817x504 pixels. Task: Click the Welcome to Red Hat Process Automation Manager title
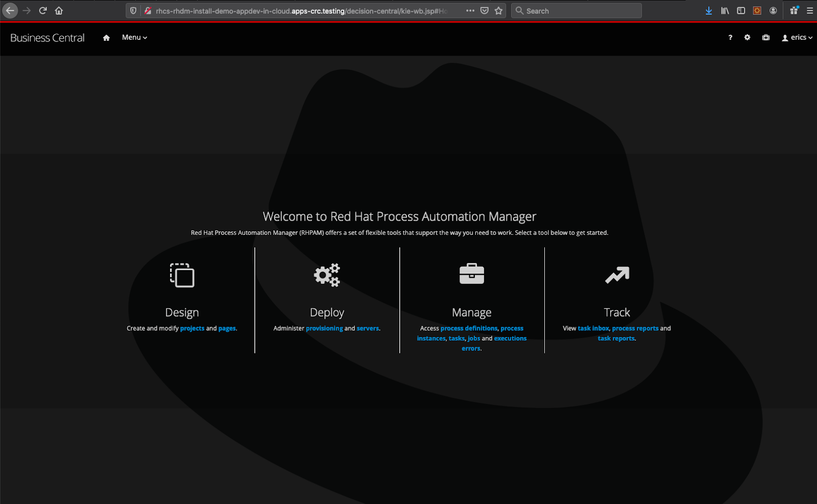(x=399, y=217)
